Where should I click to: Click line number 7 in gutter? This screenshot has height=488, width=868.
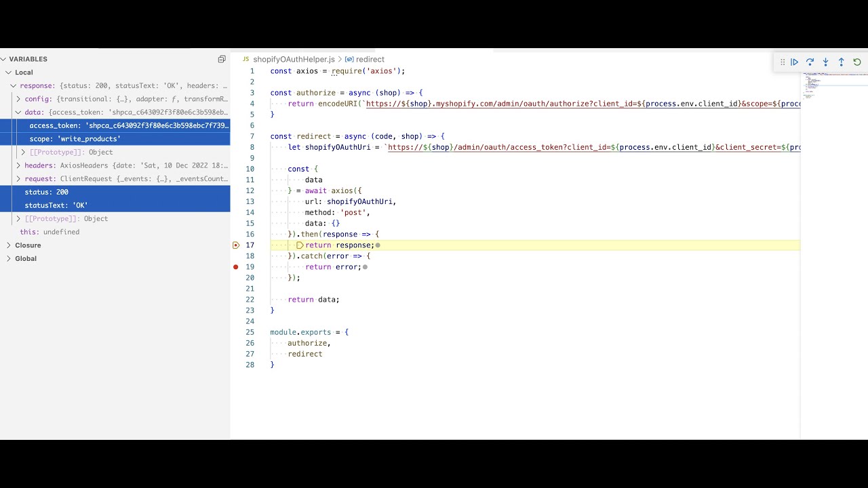coord(252,136)
